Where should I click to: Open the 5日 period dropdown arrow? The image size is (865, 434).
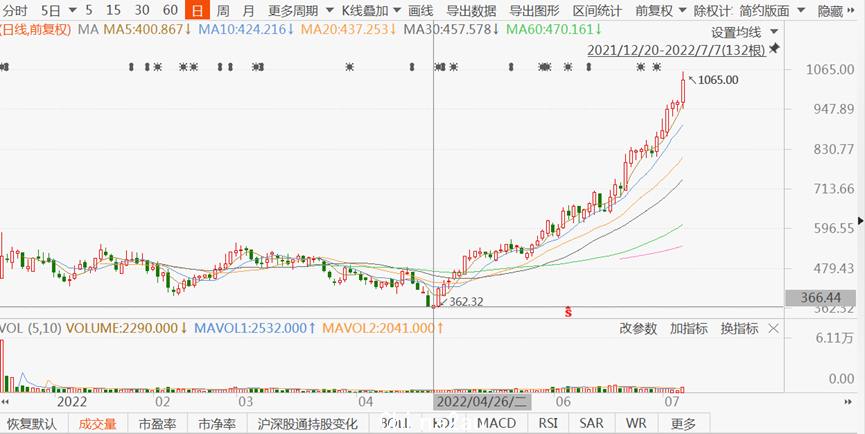(x=72, y=10)
